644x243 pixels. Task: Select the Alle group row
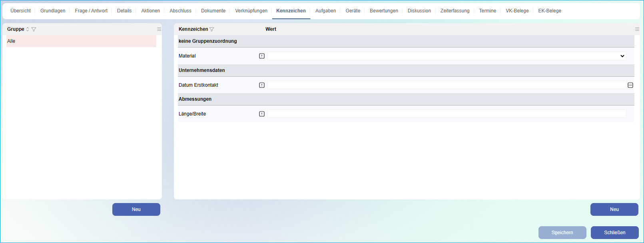[81, 41]
